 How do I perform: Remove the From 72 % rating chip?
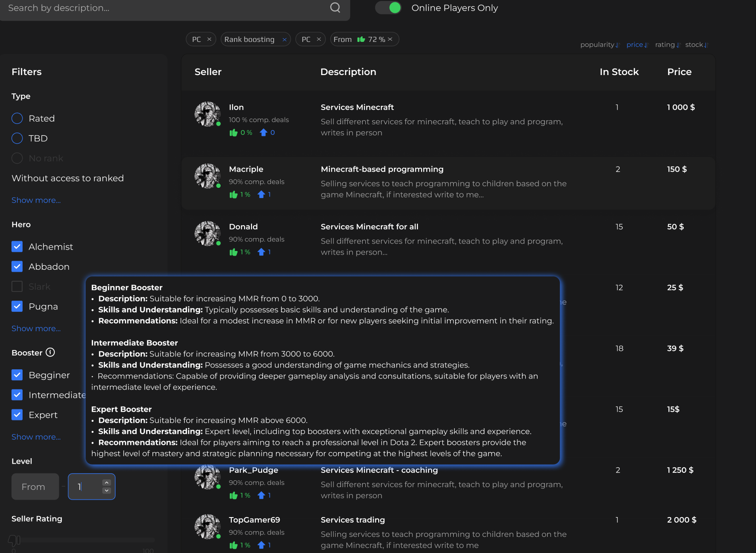click(390, 39)
